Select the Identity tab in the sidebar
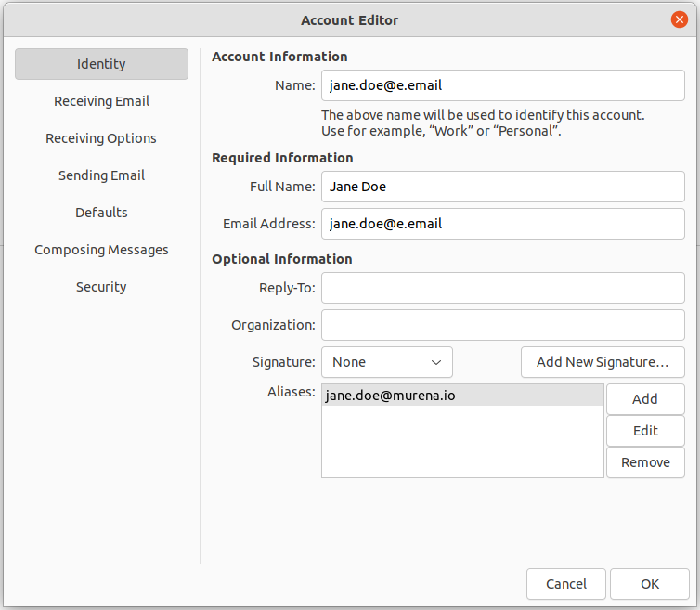 click(x=101, y=64)
